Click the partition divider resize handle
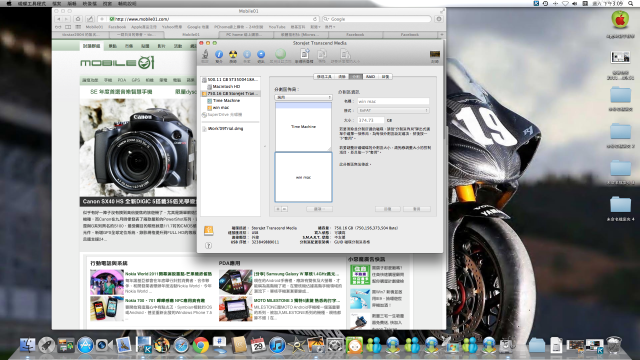640x360 pixels. tap(329, 149)
